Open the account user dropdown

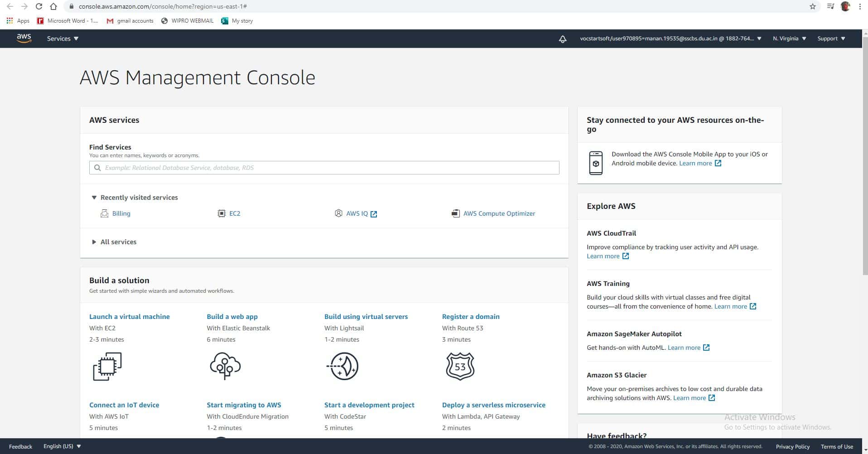click(670, 39)
